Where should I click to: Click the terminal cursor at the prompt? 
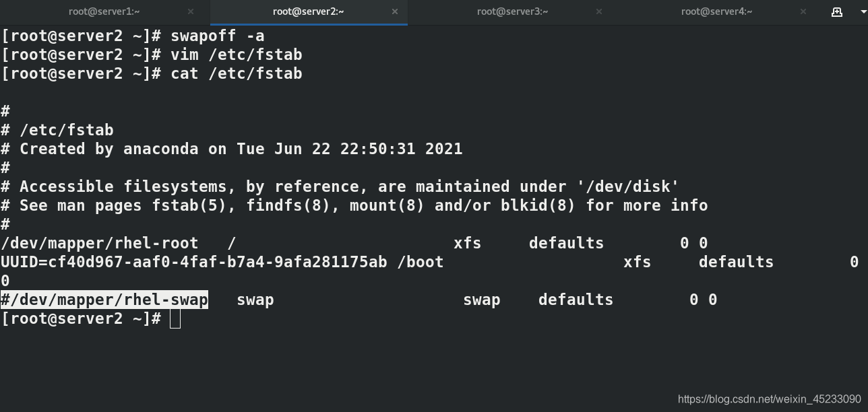tap(175, 318)
